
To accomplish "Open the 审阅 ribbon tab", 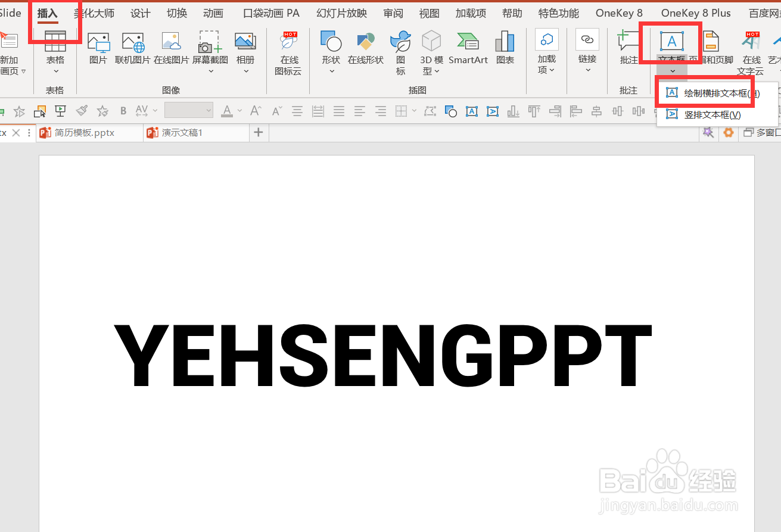I will tap(393, 13).
